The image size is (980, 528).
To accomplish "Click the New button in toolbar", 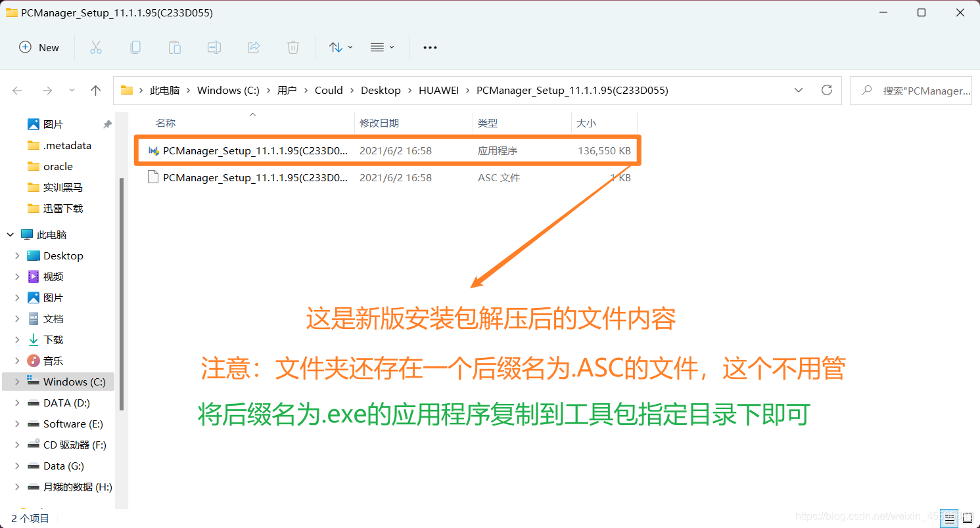I will point(39,47).
